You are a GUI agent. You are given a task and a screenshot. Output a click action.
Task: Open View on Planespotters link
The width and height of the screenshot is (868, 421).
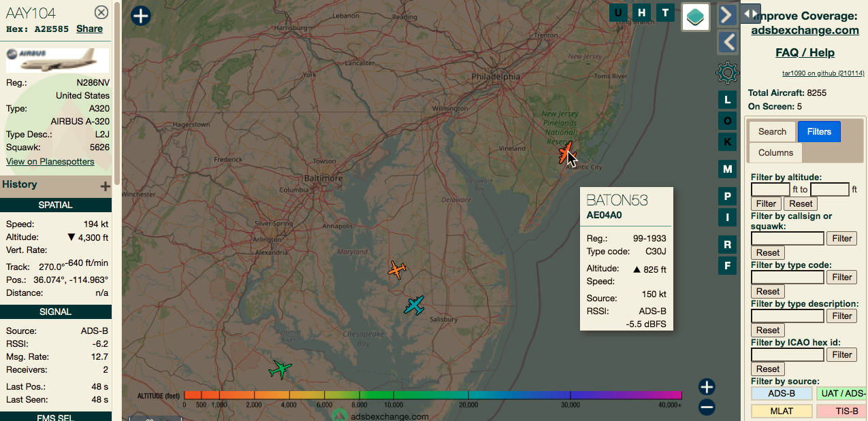[50, 161]
